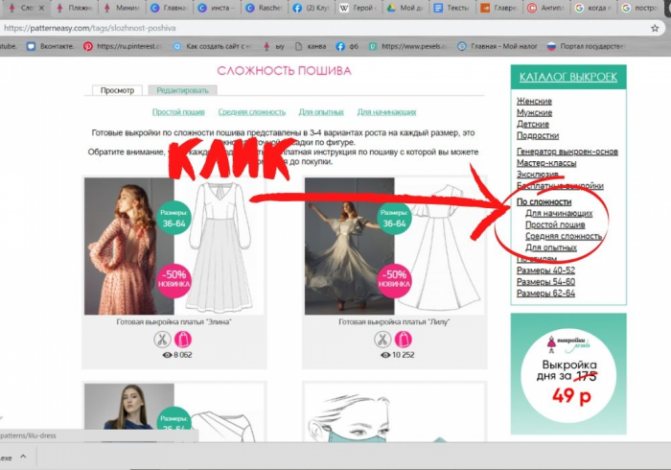Open Женские category in catalog sidebar
This screenshot has width=671, height=470.
click(534, 102)
